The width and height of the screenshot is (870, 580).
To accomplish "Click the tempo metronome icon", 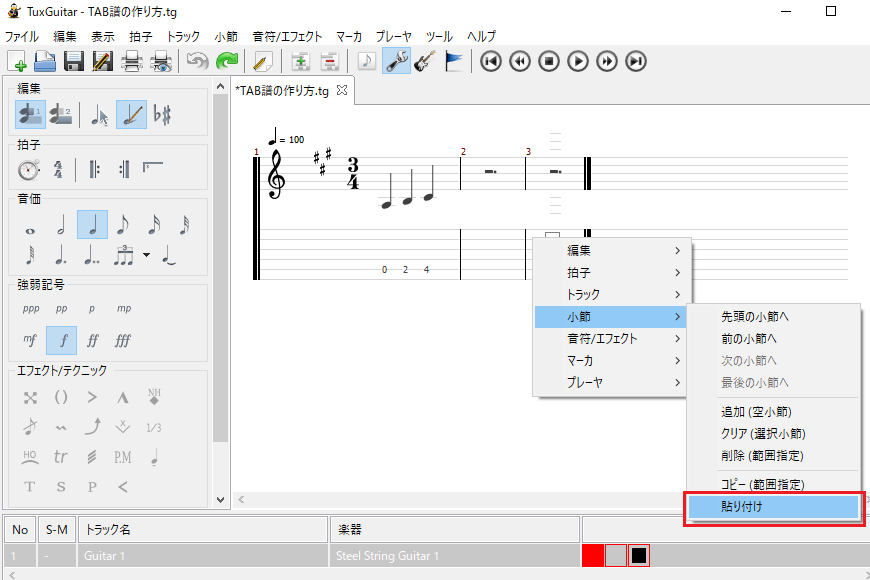I will click(x=30, y=170).
